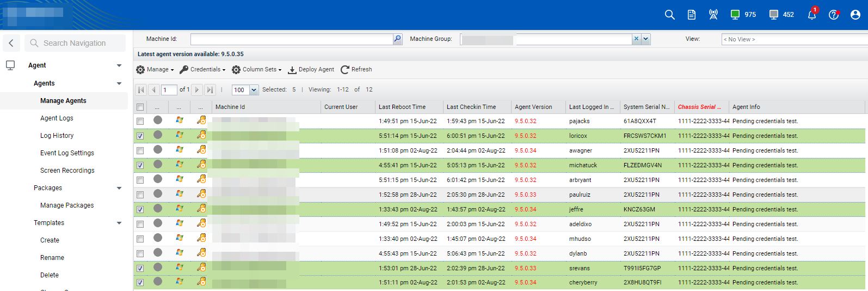Screen dimensions: 868x291
Task: Sort by Last Reboot Time column
Action: 408,107
